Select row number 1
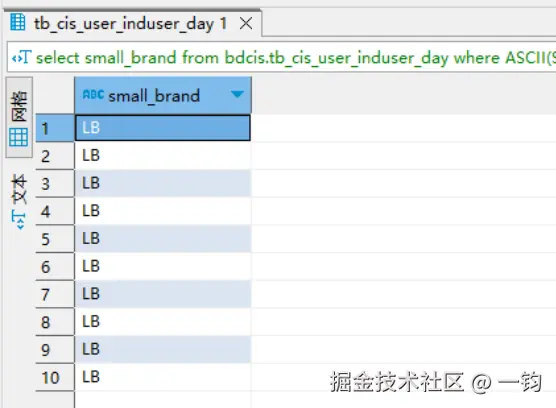The image size is (556, 408). click(x=55, y=128)
